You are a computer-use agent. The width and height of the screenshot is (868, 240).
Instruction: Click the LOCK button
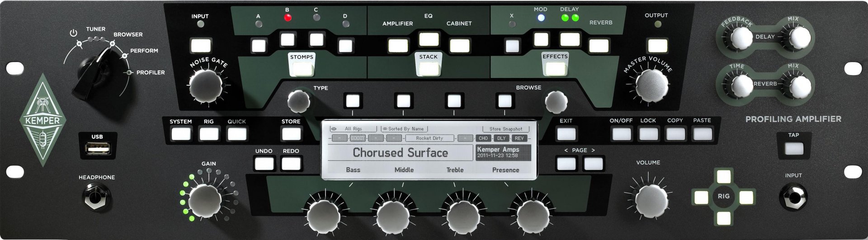tap(648, 134)
